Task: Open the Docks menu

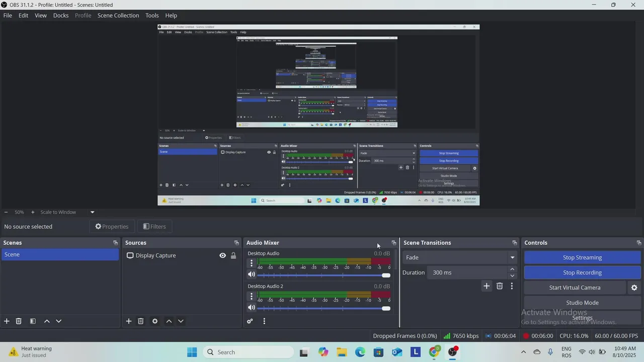Action: click(61, 16)
